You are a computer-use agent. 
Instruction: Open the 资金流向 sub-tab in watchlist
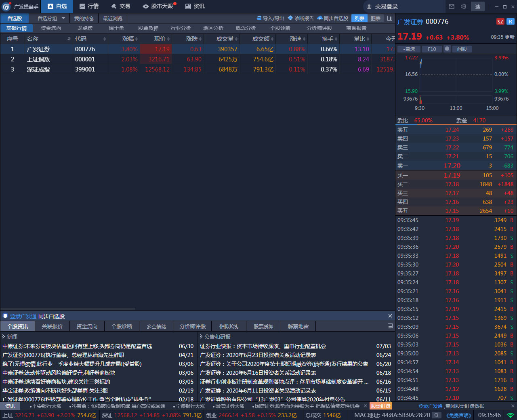coord(51,28)
